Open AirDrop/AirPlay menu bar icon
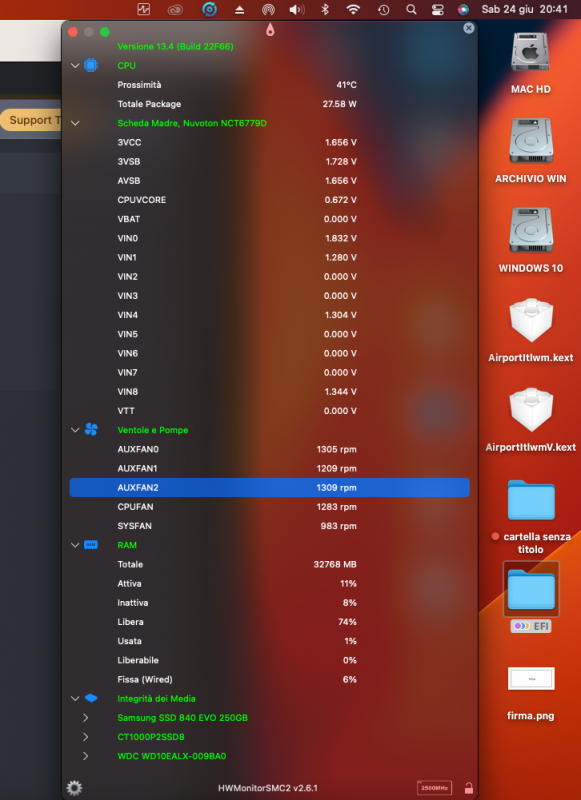Viewport: 581px width, 800px height. pyautogui.click(x=268, y=9)
